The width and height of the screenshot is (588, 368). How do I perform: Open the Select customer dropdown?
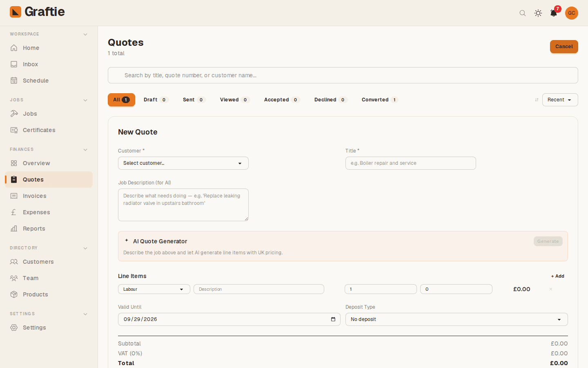click(183, 163)
